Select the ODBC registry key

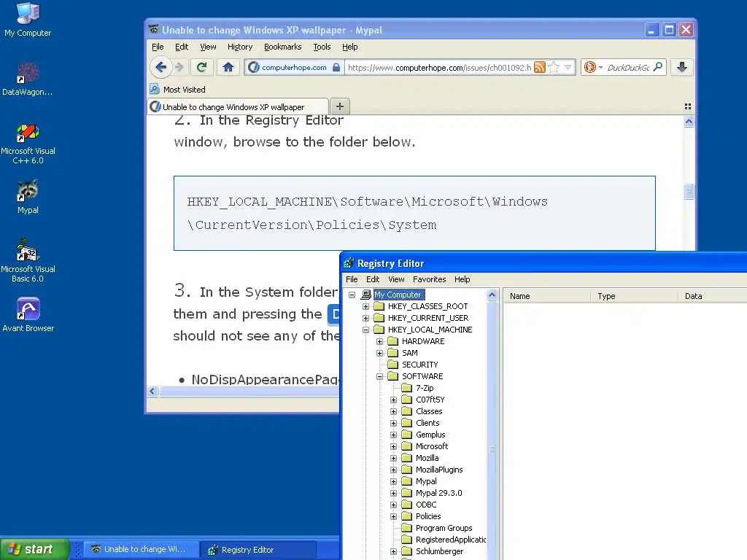(426, 505)
